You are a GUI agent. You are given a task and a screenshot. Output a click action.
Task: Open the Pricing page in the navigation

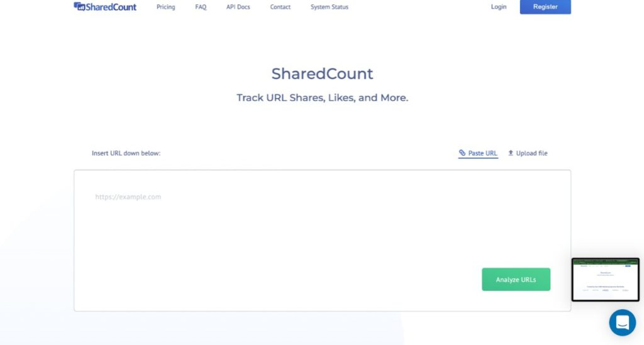[x=166, y=7]
